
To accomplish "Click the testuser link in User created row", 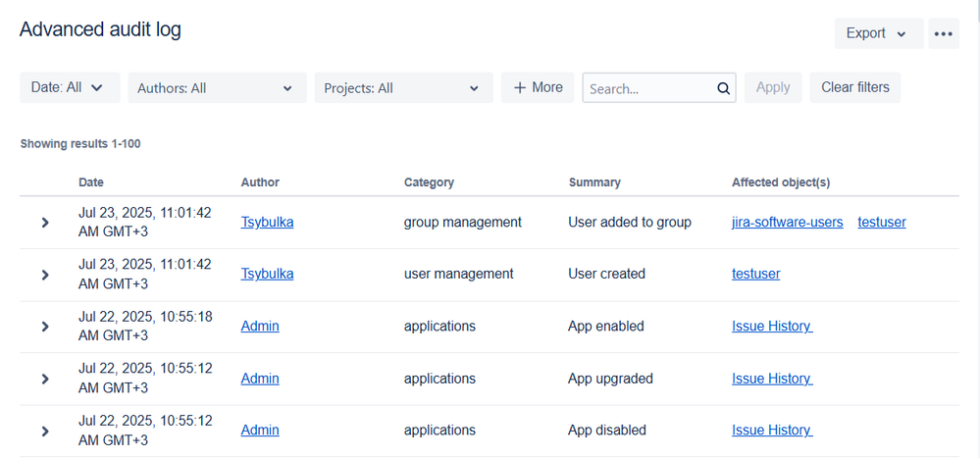I will click(x=755, y=274).
